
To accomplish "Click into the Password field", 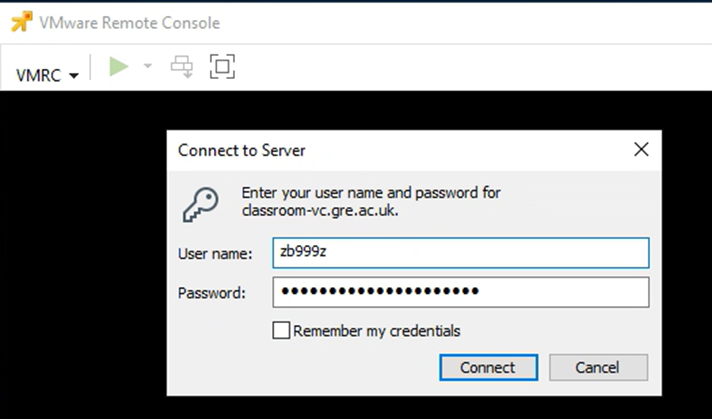I will click(x=460, y=292).
